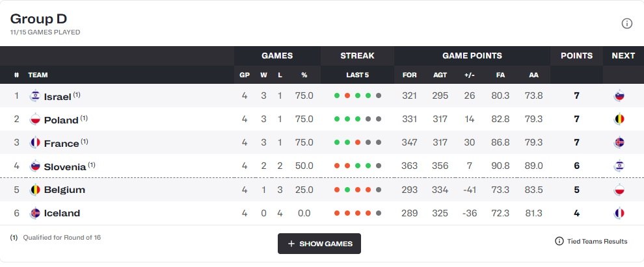
Task: Click the +/- game points column header
Action: point(469,75)
